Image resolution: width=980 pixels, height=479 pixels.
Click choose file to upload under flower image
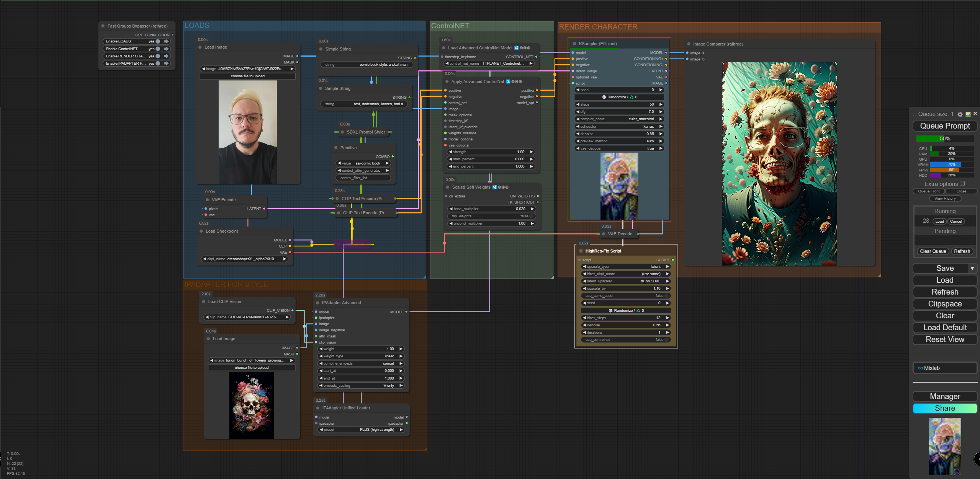(252, 368)
